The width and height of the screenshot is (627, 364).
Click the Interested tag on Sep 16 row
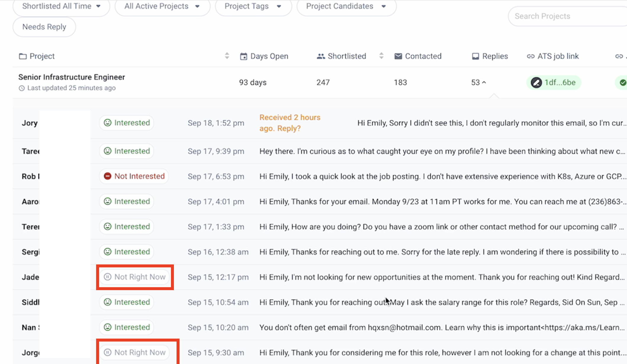point(127,252)
